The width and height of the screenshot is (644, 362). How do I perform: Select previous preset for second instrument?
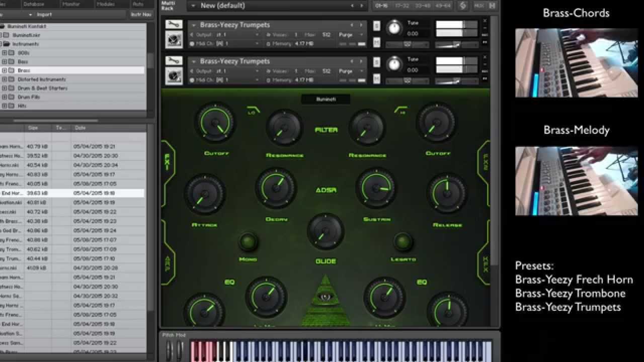click(352, 61)
